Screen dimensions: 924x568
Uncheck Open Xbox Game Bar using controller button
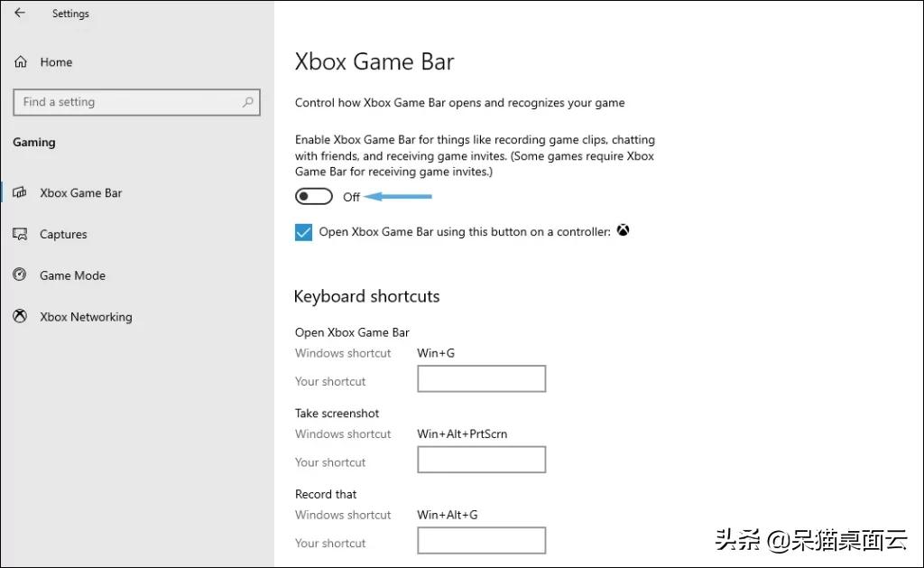pyautogui.click(x=303, y=232)
